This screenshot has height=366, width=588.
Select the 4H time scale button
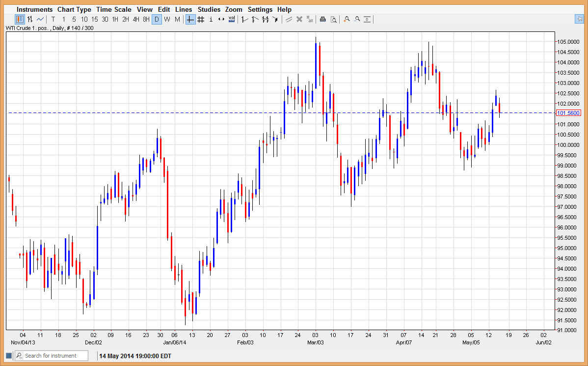point(136,19)
